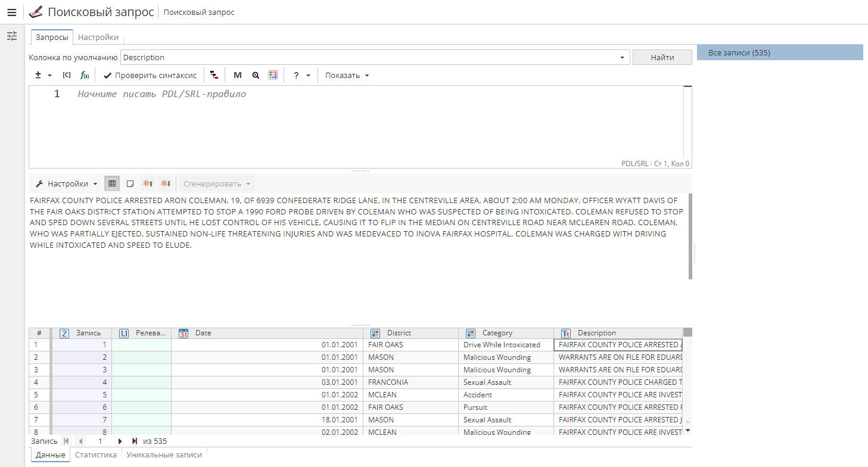
Task: Click the search query title icon
Action: click(36, 12)
